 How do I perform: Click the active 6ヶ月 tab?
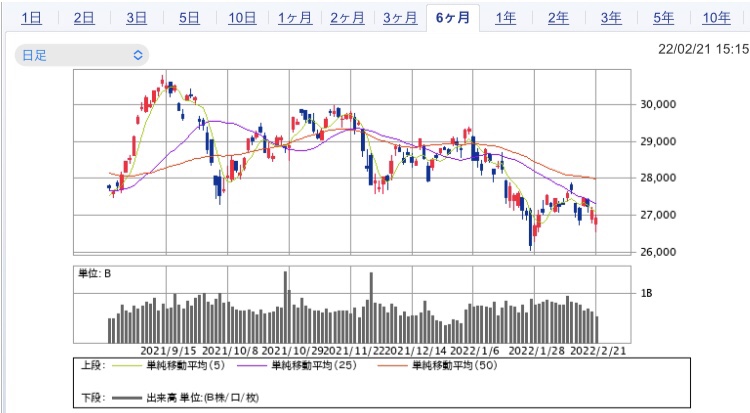tap(453, 18)
